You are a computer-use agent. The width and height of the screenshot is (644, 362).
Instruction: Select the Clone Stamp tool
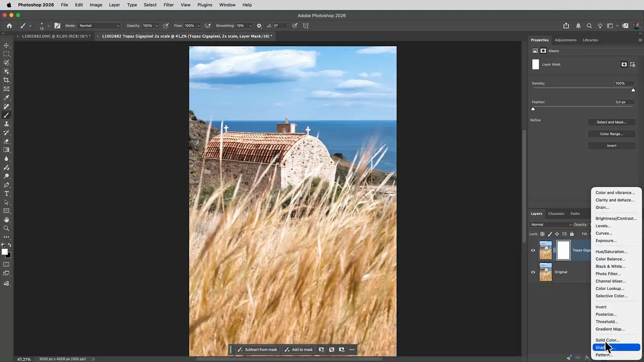pos(6,124)
